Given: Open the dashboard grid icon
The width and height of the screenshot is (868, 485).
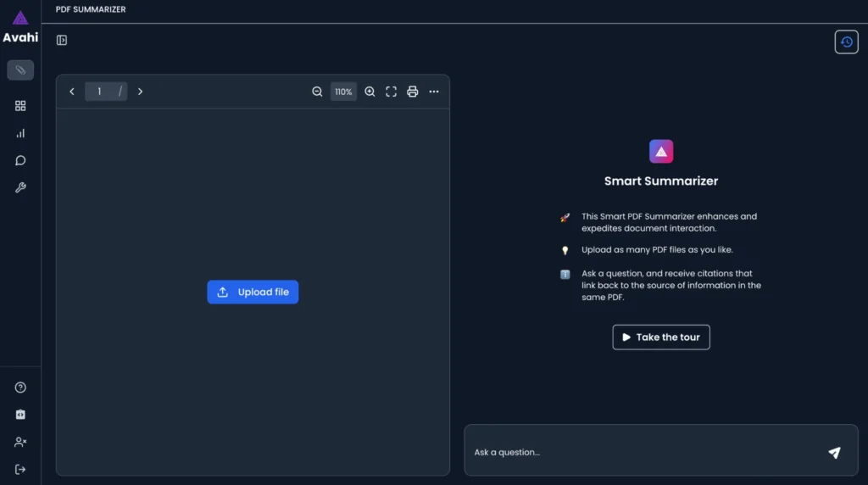Looking at the screenshot, I should (20, 106).
